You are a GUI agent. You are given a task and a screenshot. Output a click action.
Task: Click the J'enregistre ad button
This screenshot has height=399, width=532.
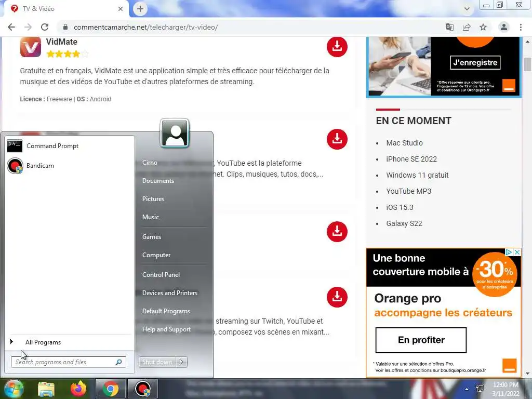click(475, 62)
